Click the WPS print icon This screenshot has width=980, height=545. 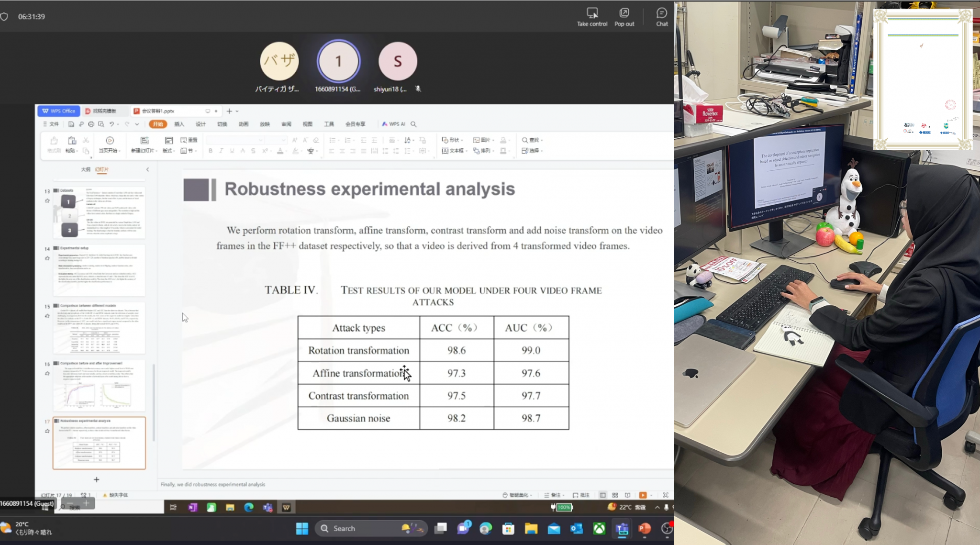[x=91, y=124]
